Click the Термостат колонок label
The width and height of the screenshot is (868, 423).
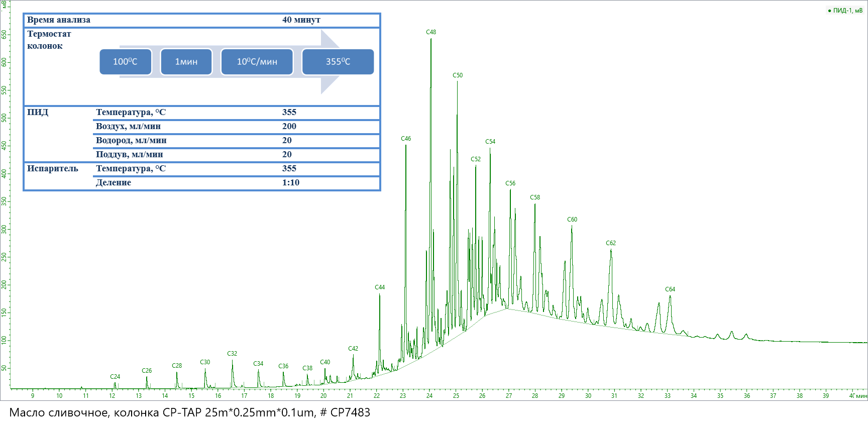[49, 40]
